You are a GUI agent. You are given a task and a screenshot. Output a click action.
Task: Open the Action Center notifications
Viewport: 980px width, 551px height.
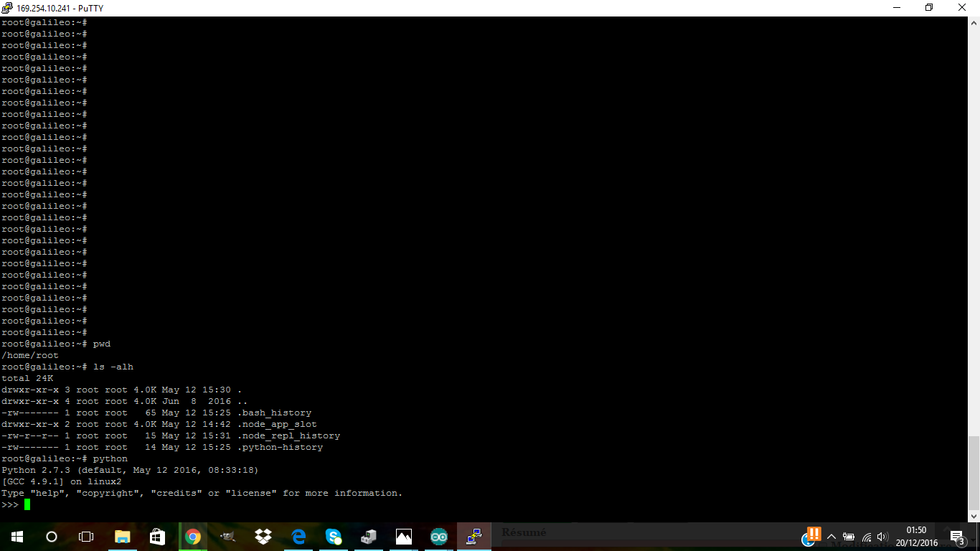956,537
